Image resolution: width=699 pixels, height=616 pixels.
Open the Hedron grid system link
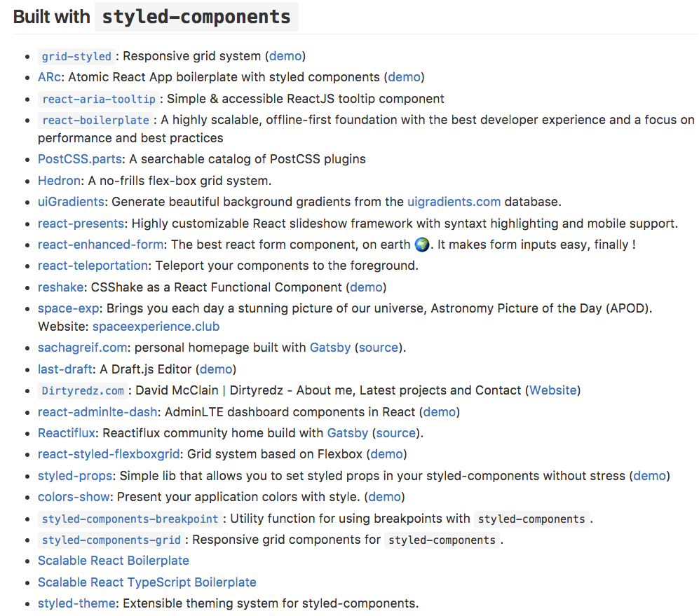(x=60, y=181)
